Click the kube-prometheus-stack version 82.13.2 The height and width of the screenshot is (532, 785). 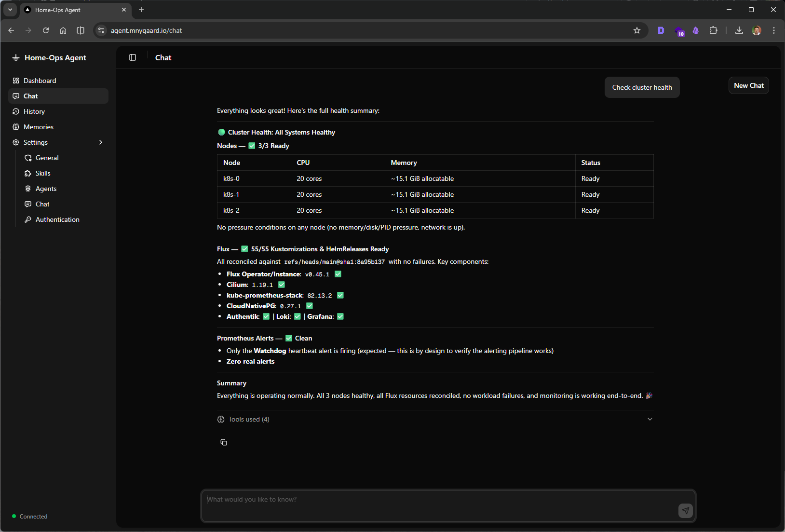point(320,296)
